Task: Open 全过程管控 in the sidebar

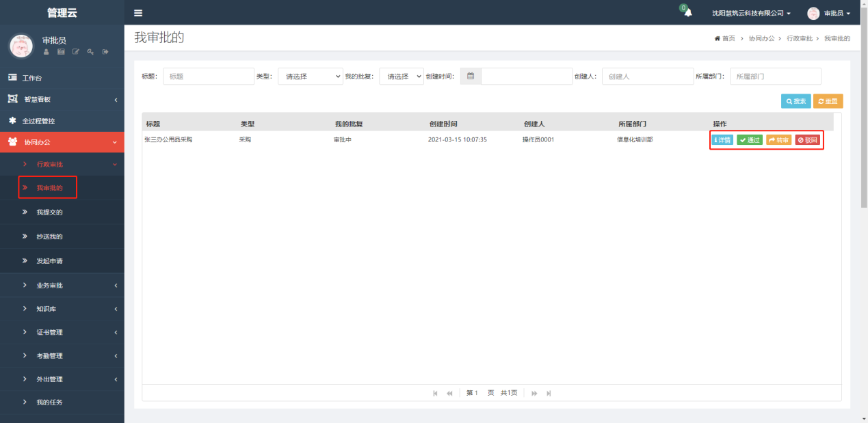Action: [x=62, y=121]
